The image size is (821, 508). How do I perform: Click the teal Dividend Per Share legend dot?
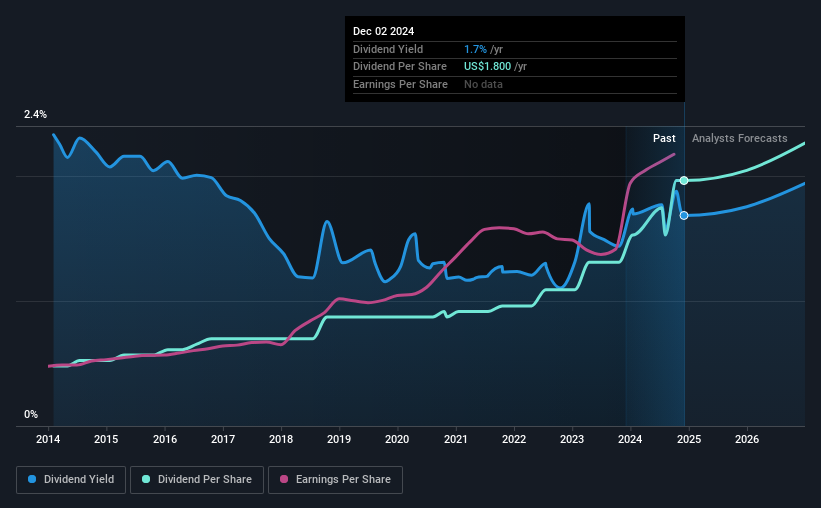tap(146, 479)
